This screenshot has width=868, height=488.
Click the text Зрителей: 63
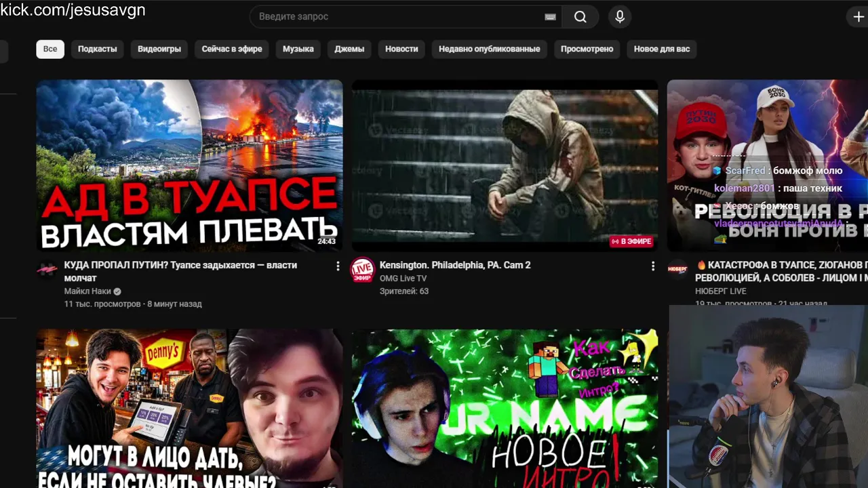tap(404, 291)
